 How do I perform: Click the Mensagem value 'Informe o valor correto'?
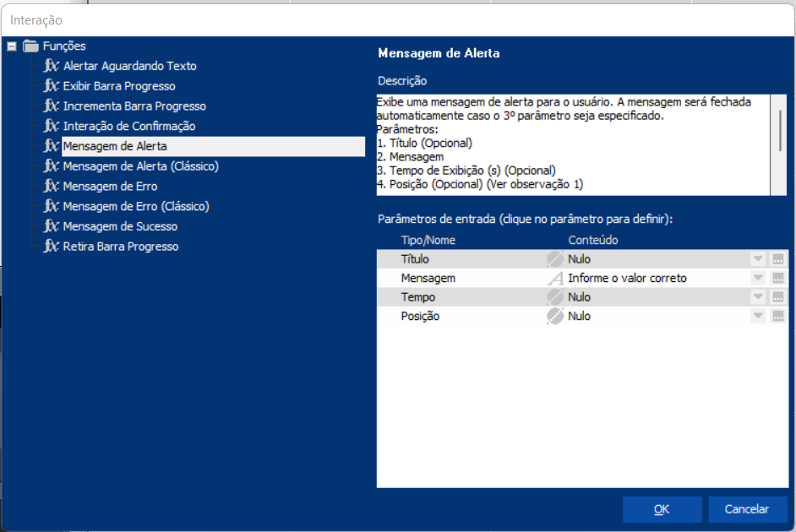(627, 279)
